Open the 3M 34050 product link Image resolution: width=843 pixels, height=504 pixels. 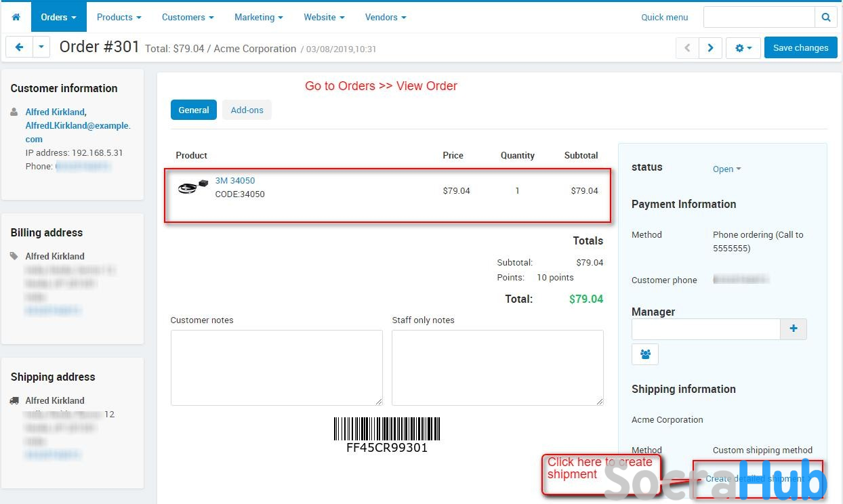(235, 180)
